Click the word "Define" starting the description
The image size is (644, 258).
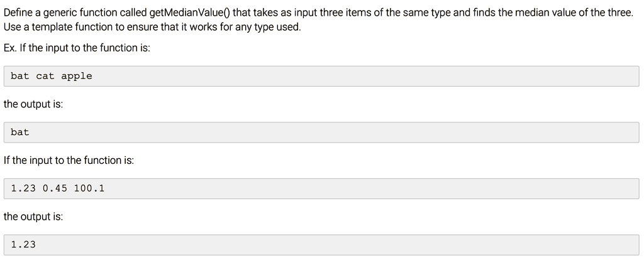point(18,13)
